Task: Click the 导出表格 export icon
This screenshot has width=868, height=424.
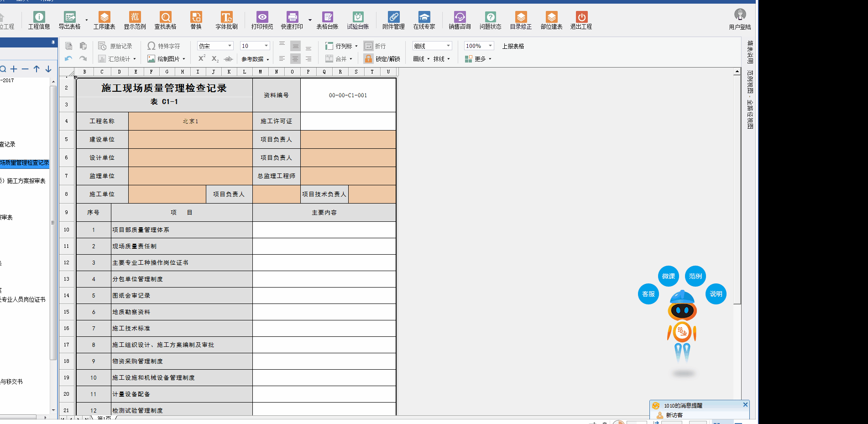Action: point(69,21)
